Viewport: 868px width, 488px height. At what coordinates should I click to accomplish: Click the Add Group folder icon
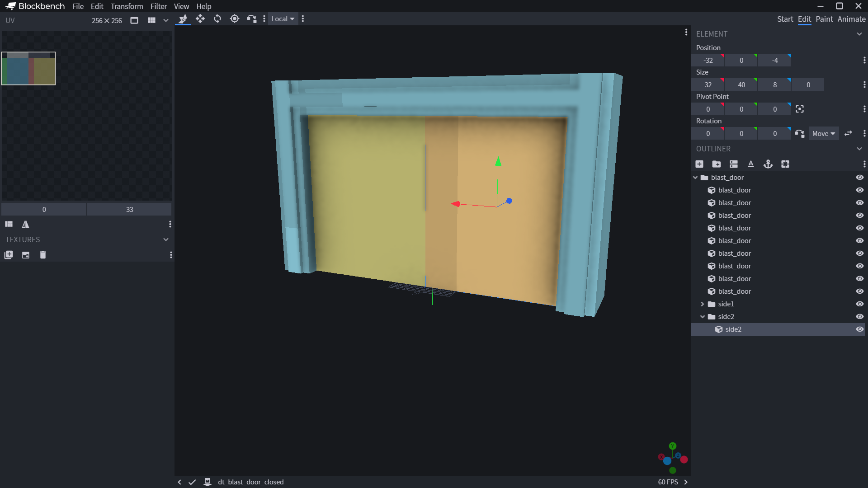(717, 164)
